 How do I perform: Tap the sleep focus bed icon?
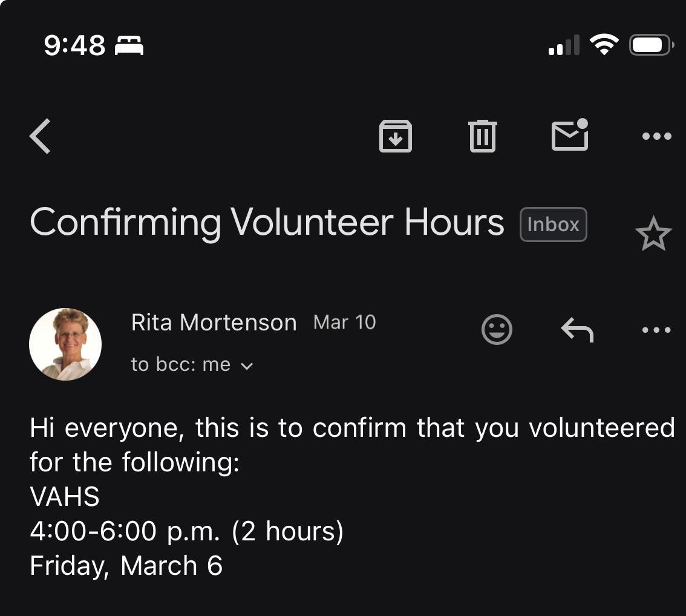(x=129, y=45)
